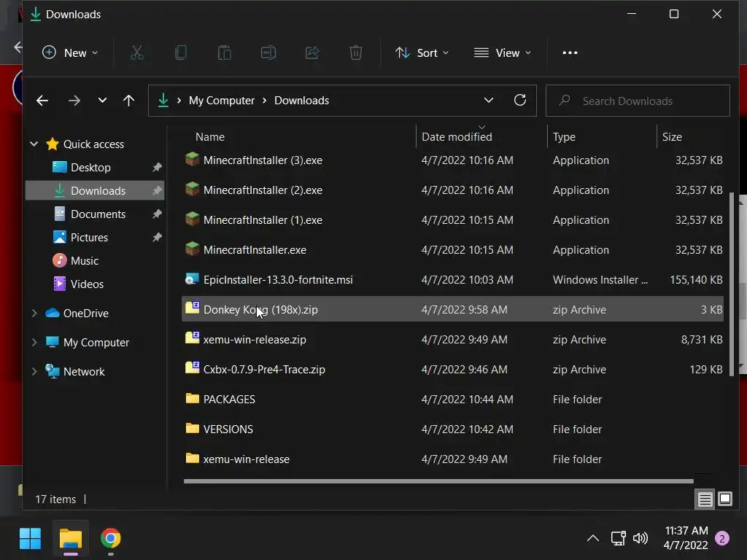Select MinecraftInstaller (1).exe
The height and width of the screenshot is (560, 747).
point(452,220)
